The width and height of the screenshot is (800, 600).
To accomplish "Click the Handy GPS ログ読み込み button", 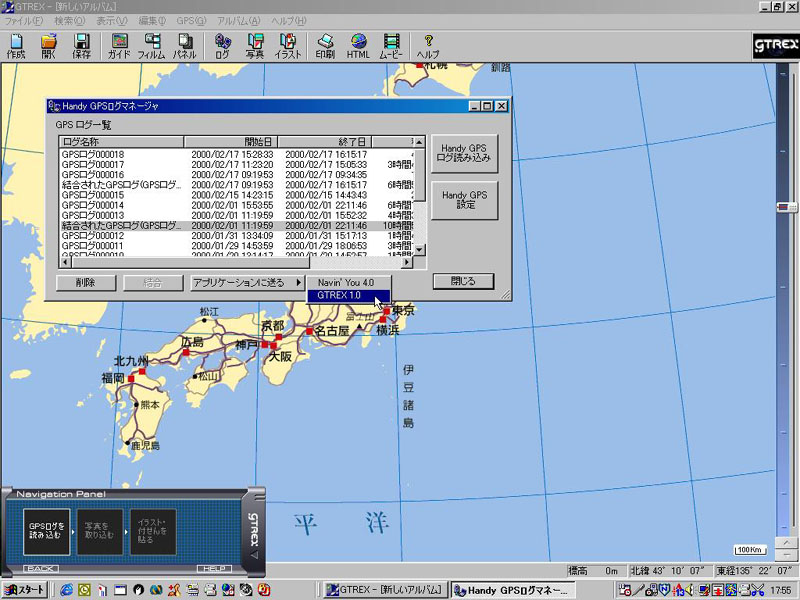I will pyautogui.click(x=465, y=153).
